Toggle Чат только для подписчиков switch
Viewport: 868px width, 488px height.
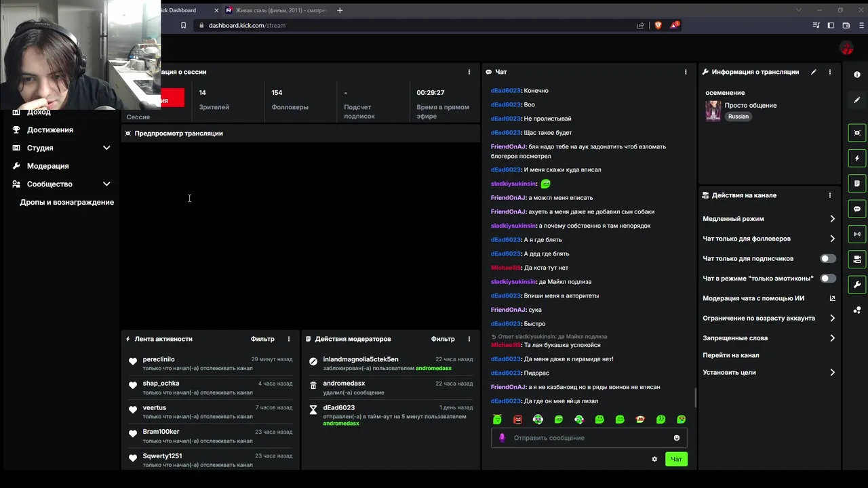828,258
